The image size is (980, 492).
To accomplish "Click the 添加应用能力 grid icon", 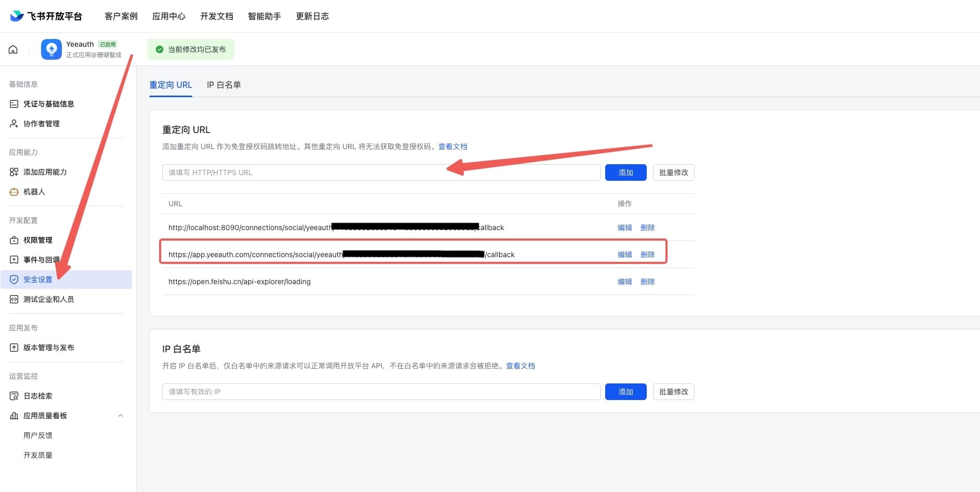I will coord(14,172).
